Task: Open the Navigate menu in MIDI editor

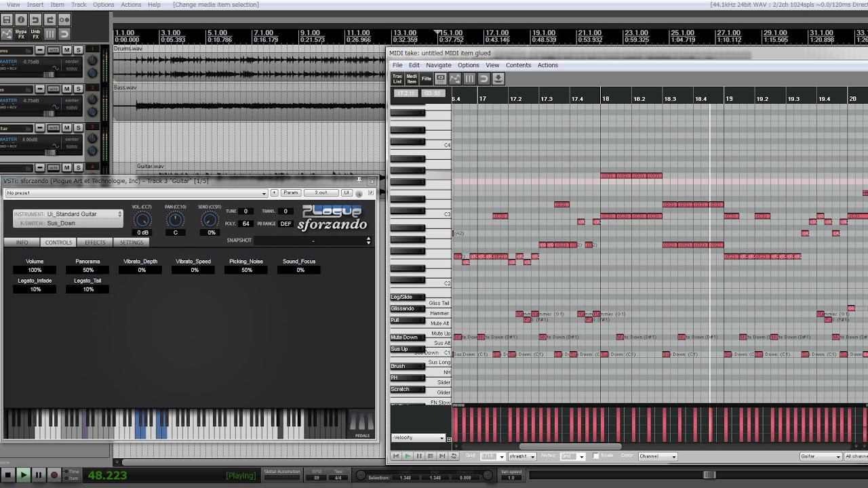Action: click(x=439, y=65)
